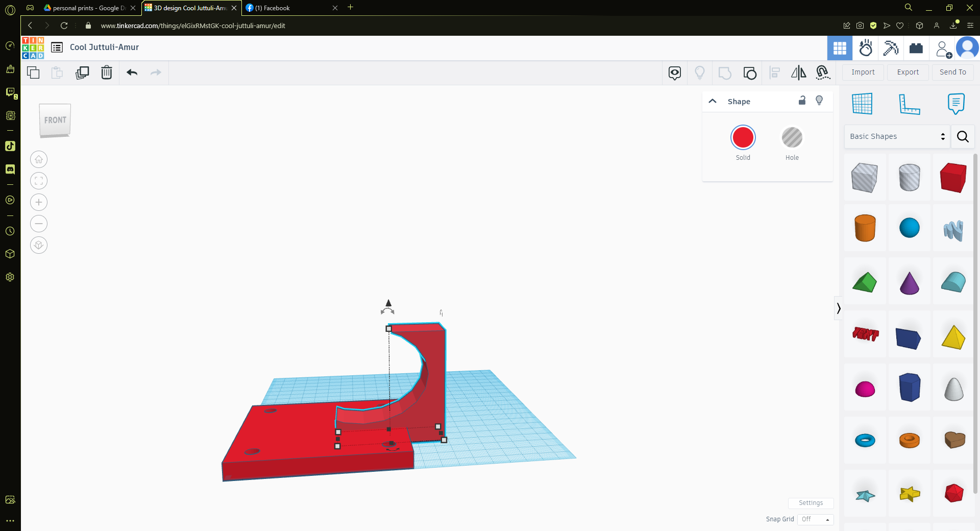Open the Snap Grid dropdown
The image size is (980, 531).
click(x=815, y=519)
